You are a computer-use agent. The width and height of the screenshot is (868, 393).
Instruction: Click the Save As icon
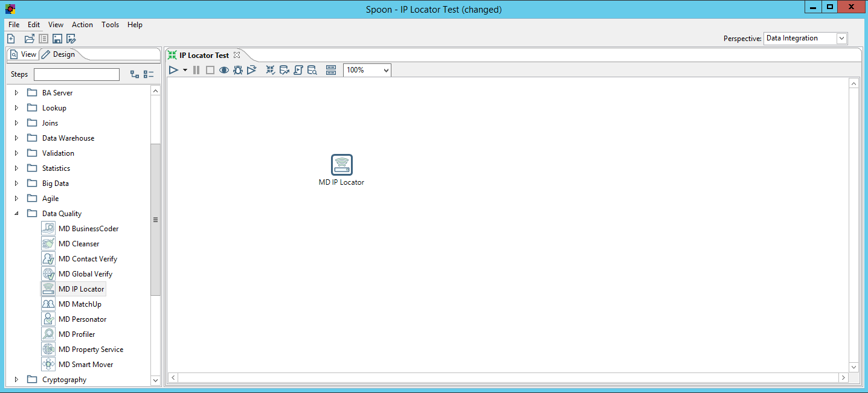(x=71, y=39)
